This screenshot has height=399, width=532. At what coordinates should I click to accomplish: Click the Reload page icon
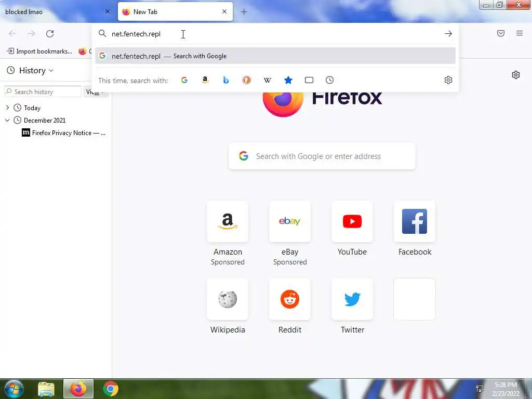coord(50,34)
